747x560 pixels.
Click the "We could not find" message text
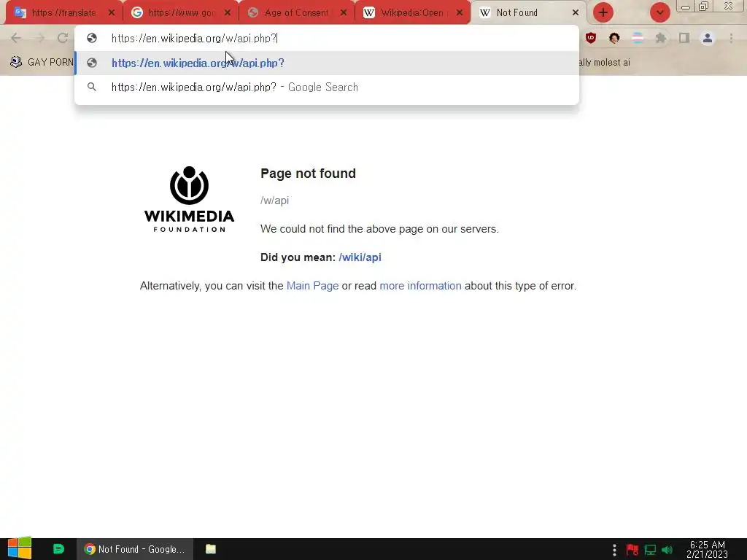(379, 229)
